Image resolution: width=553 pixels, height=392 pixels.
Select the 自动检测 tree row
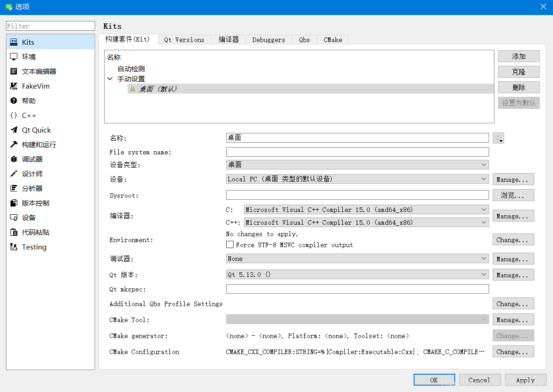coord(131,69)
